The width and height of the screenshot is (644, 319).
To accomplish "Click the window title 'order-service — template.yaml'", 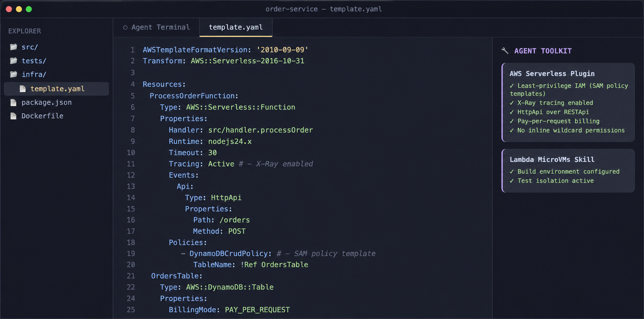I will (x=323, y=9).
